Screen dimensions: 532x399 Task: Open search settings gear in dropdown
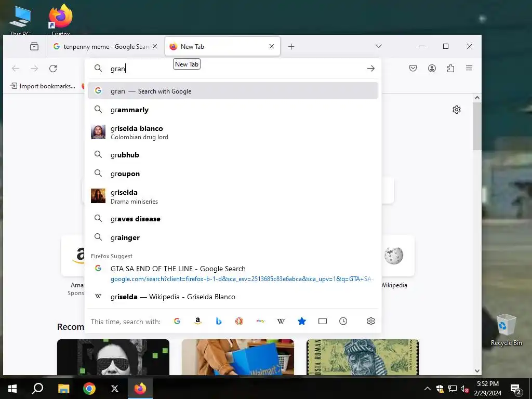click(371, 321)
